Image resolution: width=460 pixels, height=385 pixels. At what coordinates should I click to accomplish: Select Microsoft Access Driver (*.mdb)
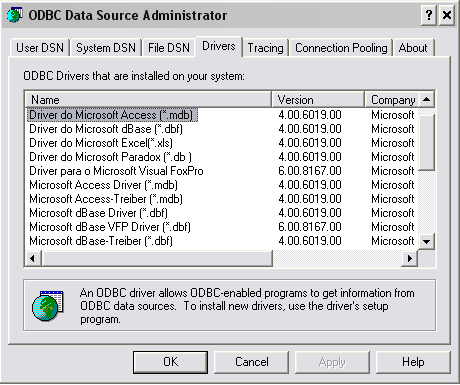(103, 185)
